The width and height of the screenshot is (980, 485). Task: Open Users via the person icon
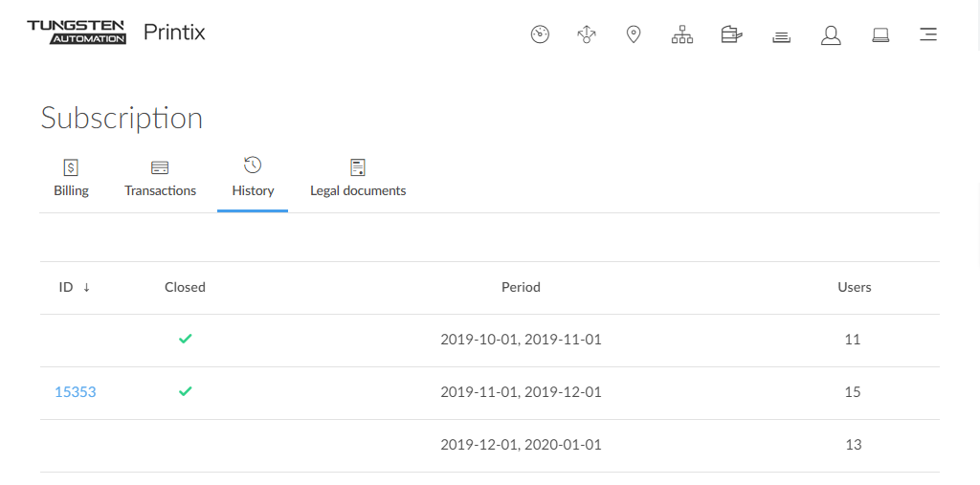[831, 35]
